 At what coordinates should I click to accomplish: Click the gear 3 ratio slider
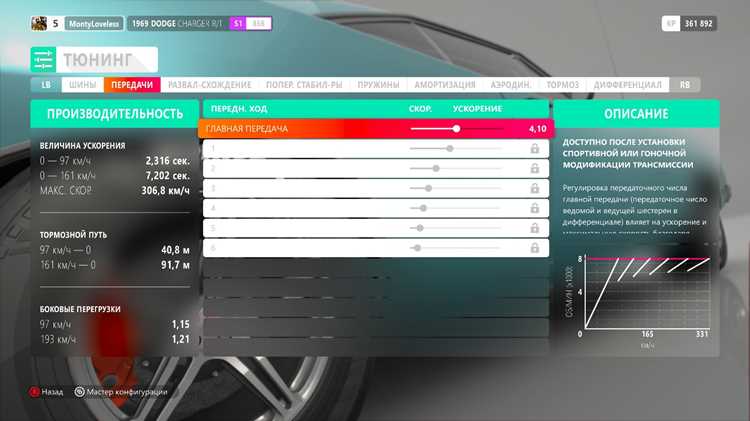pyautogui.click(x=455, y=188)
